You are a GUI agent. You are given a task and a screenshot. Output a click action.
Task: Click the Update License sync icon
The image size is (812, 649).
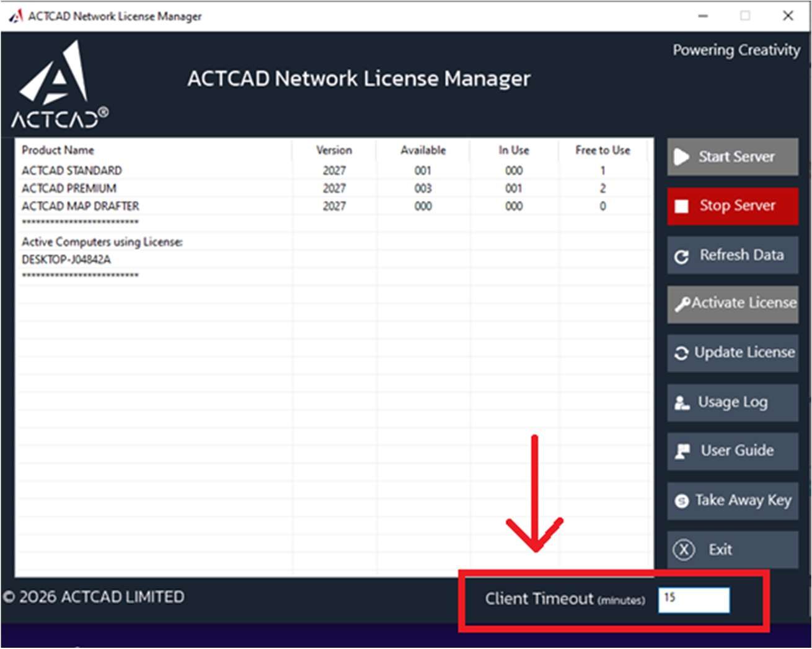pyautogui.click(x=681, y=353)
